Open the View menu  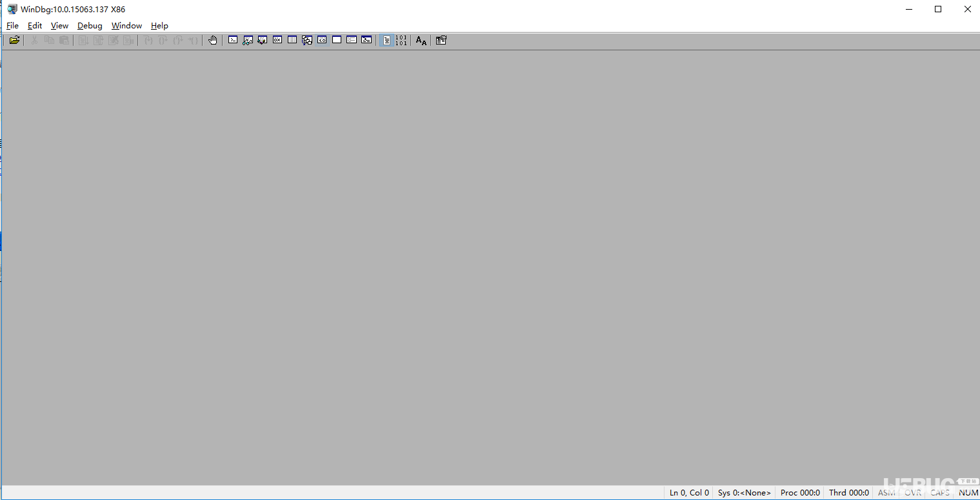[59, 26]
